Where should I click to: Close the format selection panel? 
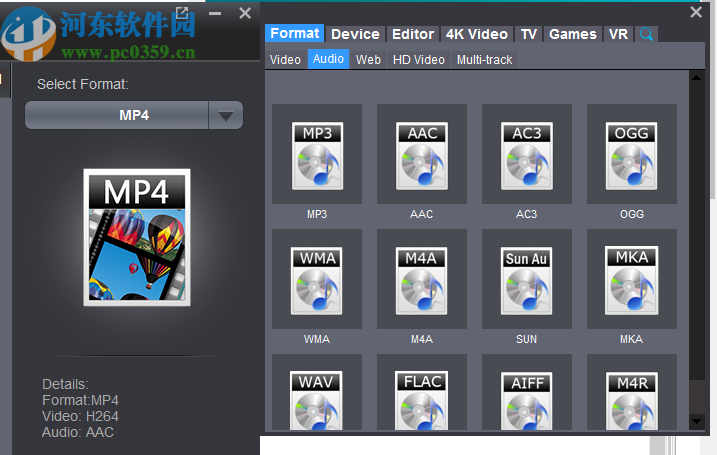click(x=696, y=12)
